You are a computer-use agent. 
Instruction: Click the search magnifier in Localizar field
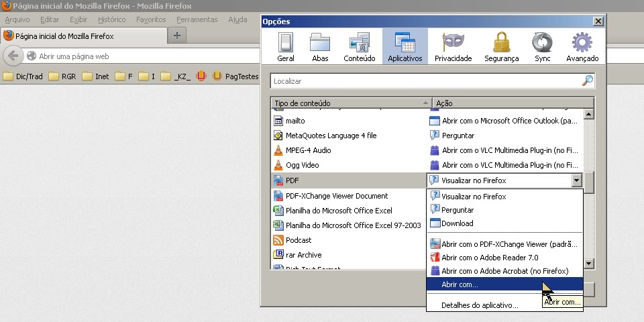pyautogui.click(x=587, y=81)
